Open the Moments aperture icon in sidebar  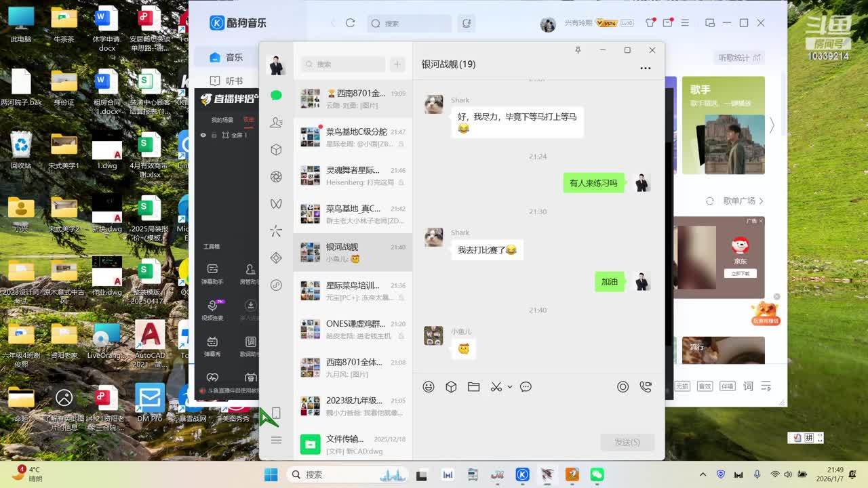pyautogui.click(x=276, y=177)
